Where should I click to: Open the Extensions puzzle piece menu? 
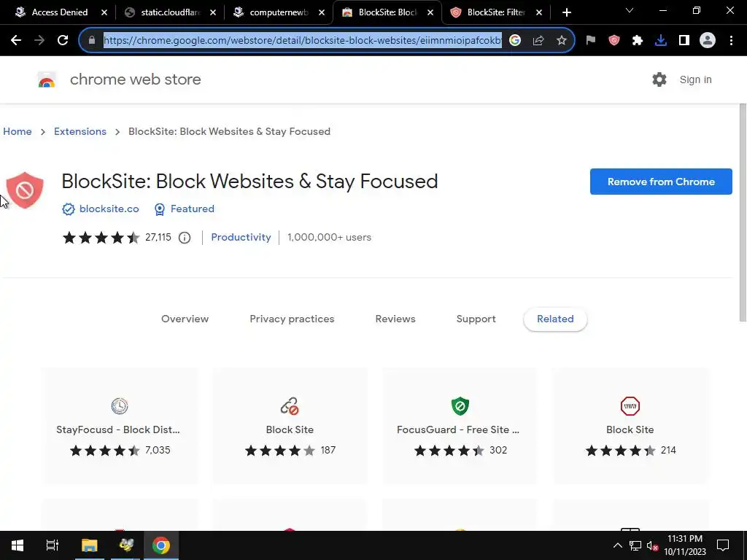coord(638,41)
